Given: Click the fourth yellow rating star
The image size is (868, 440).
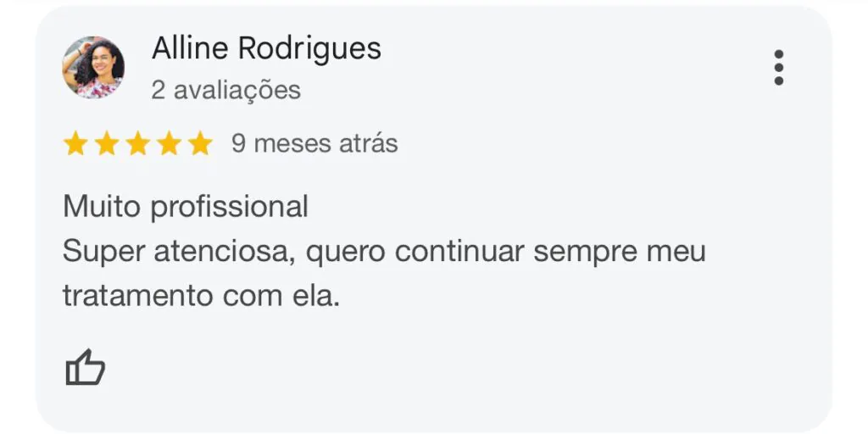Looking at the screenshot, I should (169, 143).
